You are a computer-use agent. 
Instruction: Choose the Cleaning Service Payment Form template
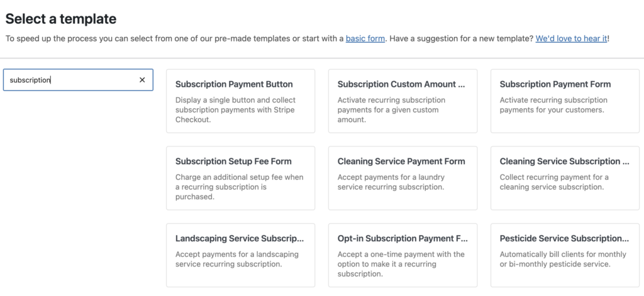(x=403, y=178)
